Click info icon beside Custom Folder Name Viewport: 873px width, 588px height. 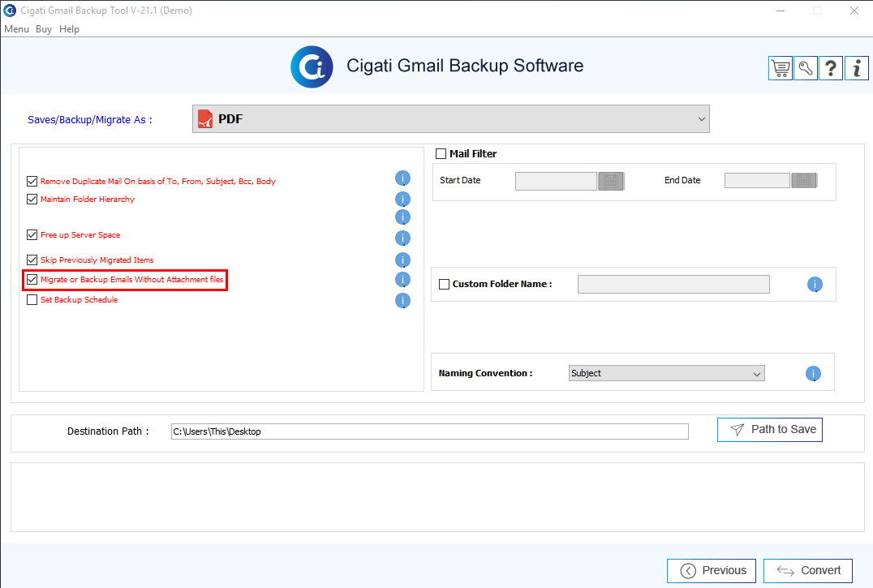point(815,284)
